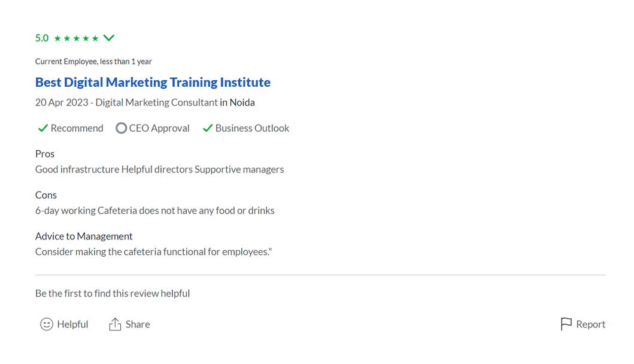Click the Pros section heading
This screenshot has width=634, height=364.
pyautogui.click(x=45, y=154)
